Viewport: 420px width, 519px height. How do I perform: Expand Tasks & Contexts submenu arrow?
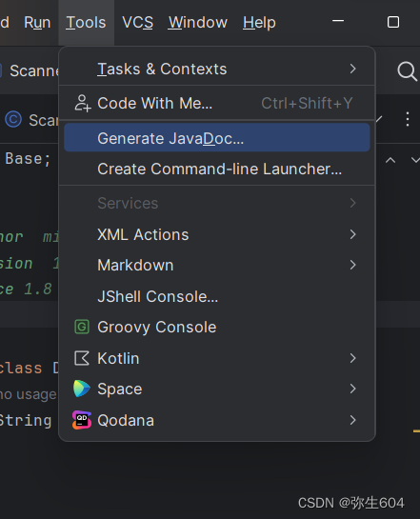(352, 69)
